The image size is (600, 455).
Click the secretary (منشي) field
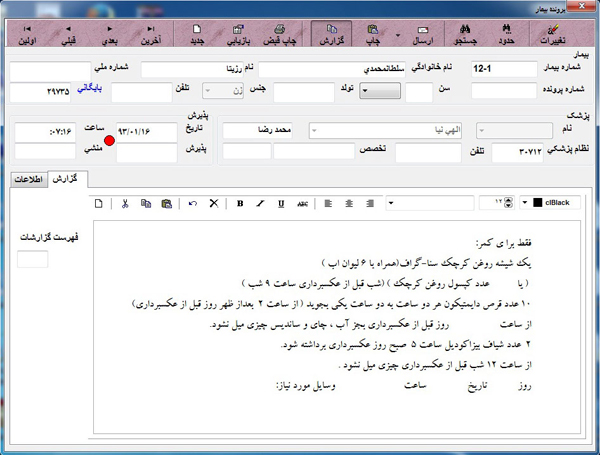tap(45, 151)
